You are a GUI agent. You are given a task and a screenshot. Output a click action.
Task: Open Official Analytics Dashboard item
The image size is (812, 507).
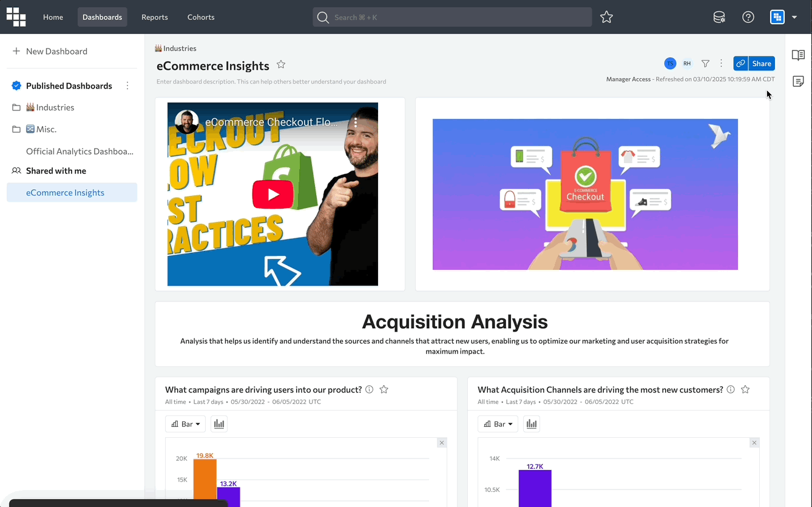coord(80,151)
